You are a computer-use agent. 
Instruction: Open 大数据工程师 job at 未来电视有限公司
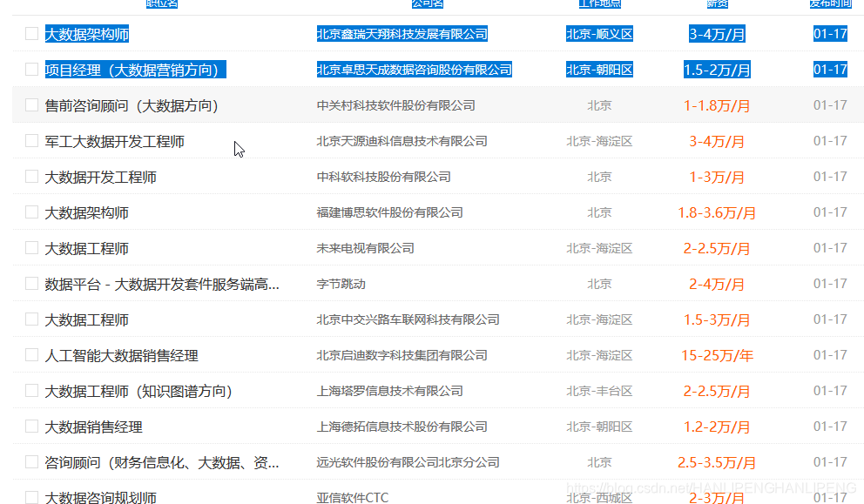[86, 248]
